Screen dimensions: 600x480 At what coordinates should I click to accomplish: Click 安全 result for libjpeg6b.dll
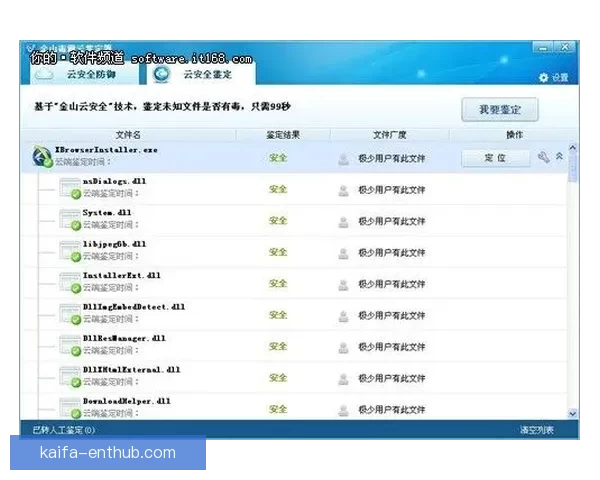[278, 252]
